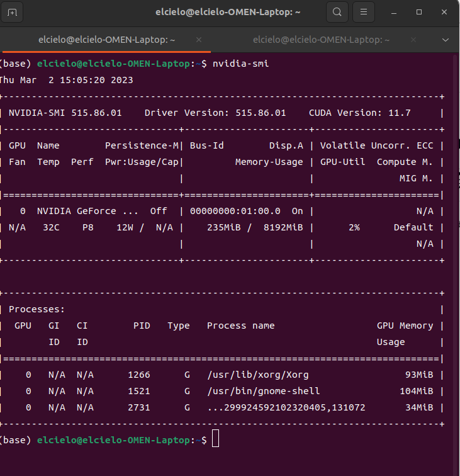The width and height of the screenshot is (460, 476).
Task: Click CUDA Version: 11.7
Action: pos(359,113)
